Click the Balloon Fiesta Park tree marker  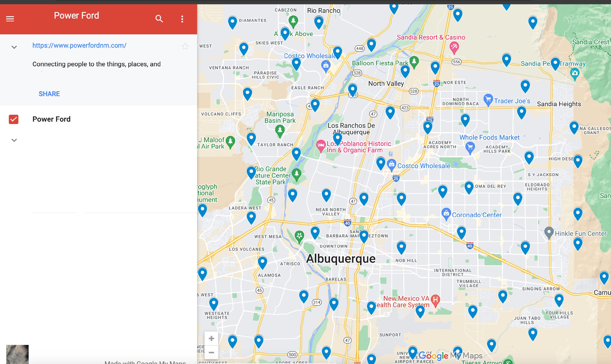coord(414,61)
